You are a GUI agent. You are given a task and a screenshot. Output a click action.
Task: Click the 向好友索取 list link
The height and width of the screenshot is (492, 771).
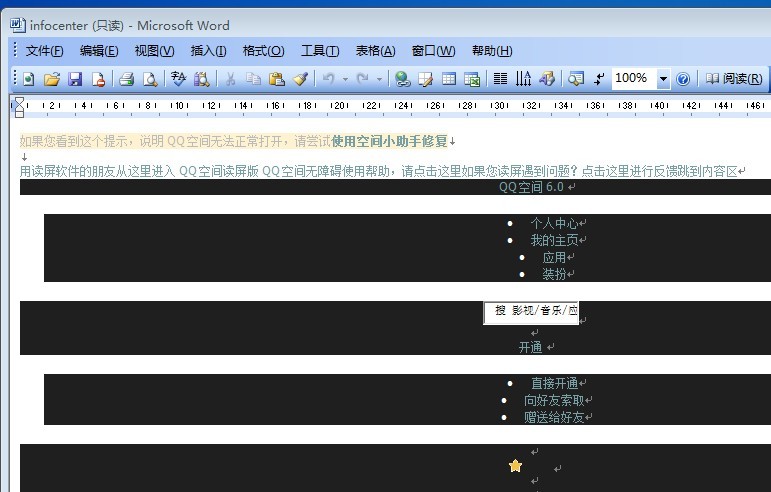pyautogui.click(x=554, y=400)
